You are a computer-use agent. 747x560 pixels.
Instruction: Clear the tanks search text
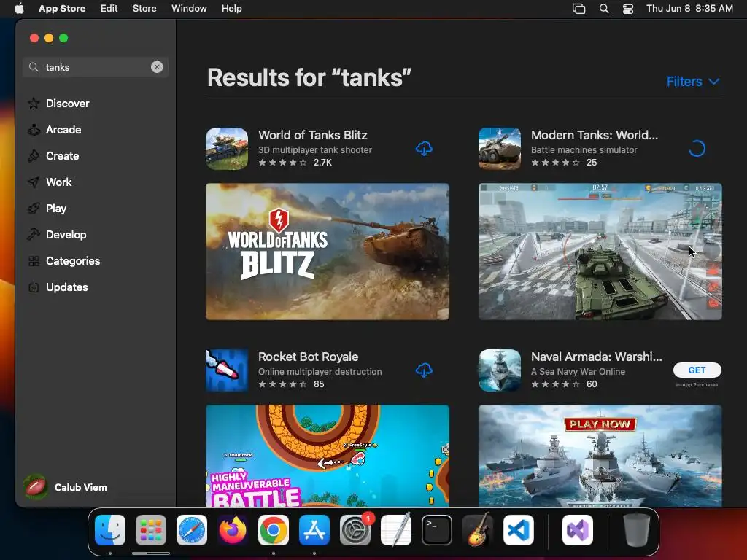coord(157,67)
